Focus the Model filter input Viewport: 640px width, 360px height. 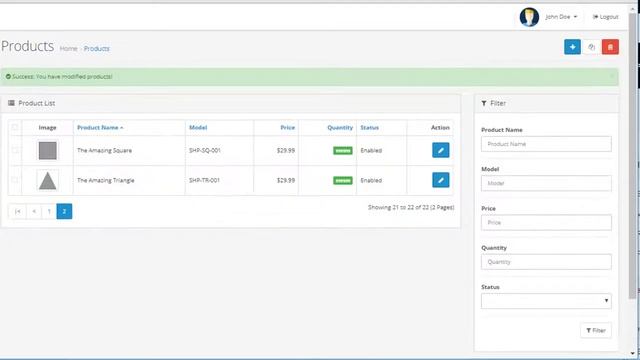[546, 183]
